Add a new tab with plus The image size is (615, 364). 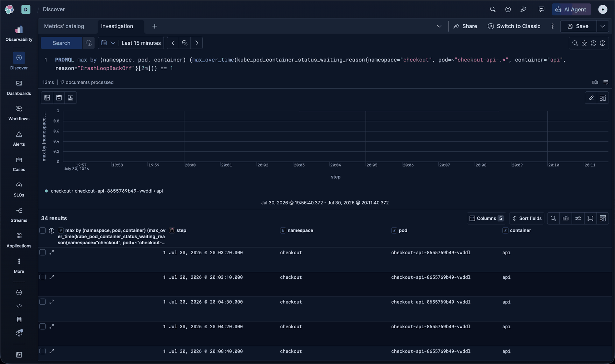pyautogui.click(x=154, y=26)
